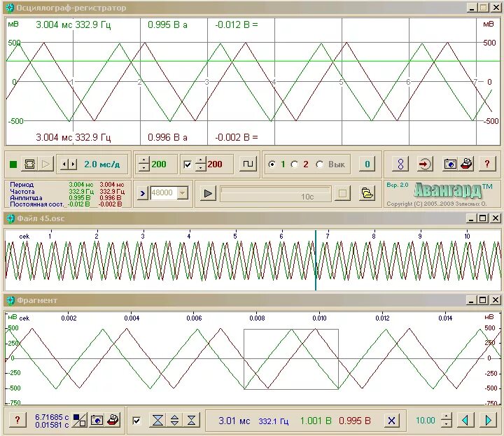This screenshot has height=436, width=504.
Task: Print the Фрагмент with printer icon
Action: 113,420
